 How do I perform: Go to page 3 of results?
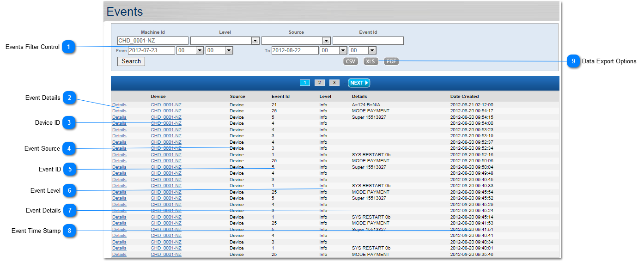[x=334, y=83]
